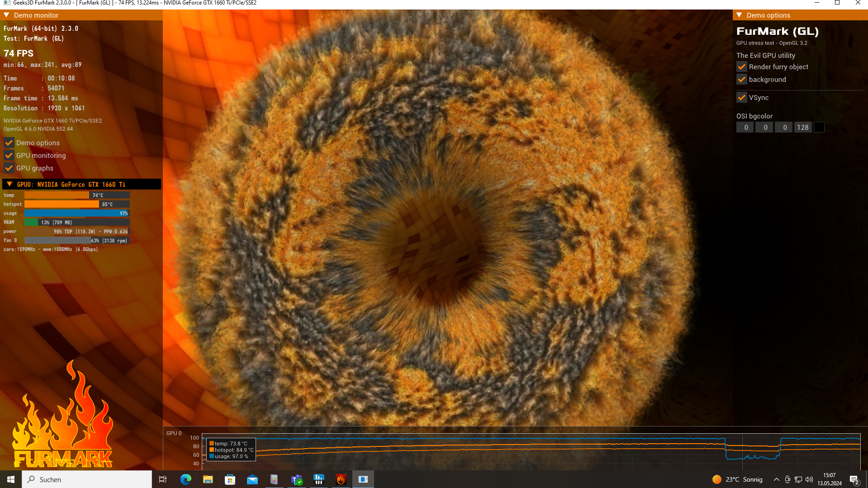Click the active window taskbar icon
Viewport: 868px width, 488px height.
[363, 479]
